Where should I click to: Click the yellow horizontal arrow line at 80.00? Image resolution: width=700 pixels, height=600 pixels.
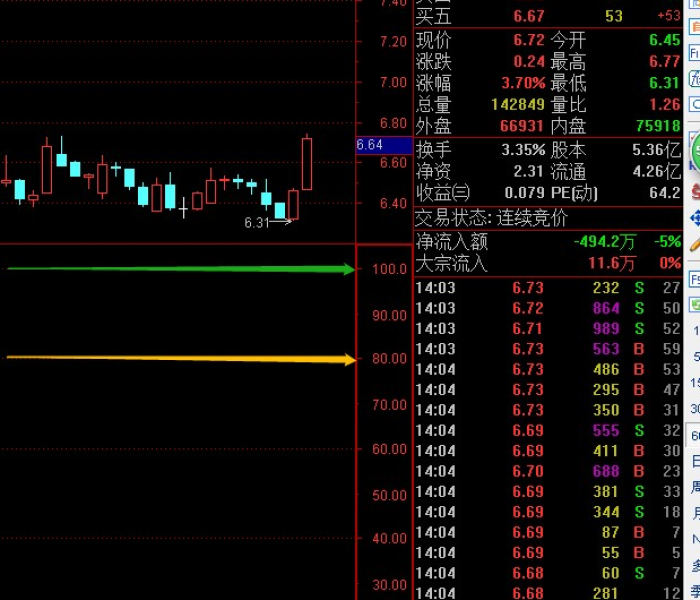coord(180,357)
